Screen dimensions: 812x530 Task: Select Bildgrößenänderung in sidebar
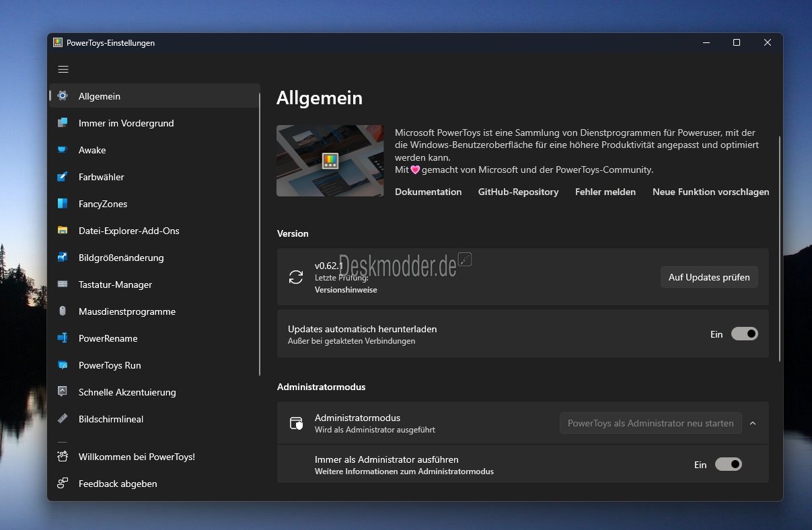(x=155, y=258)
